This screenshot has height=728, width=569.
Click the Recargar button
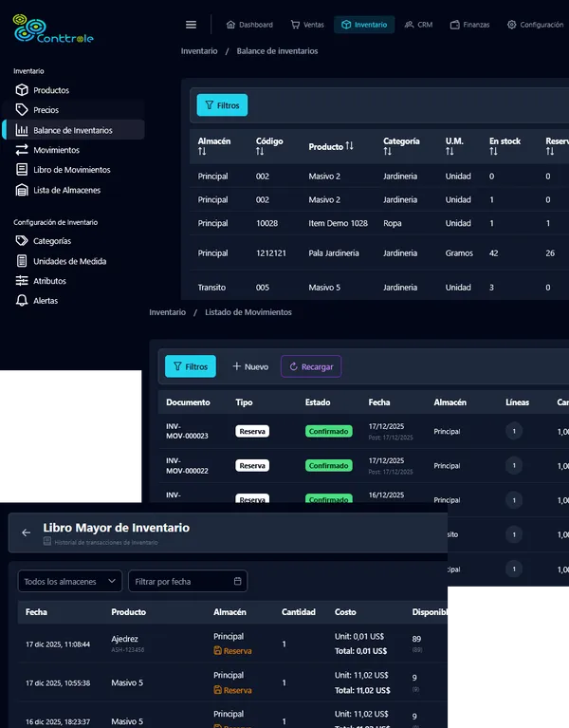point(311,366)
